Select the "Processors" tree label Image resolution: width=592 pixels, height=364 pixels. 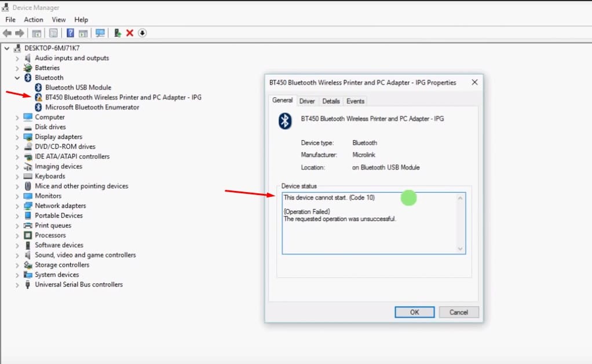50,236
